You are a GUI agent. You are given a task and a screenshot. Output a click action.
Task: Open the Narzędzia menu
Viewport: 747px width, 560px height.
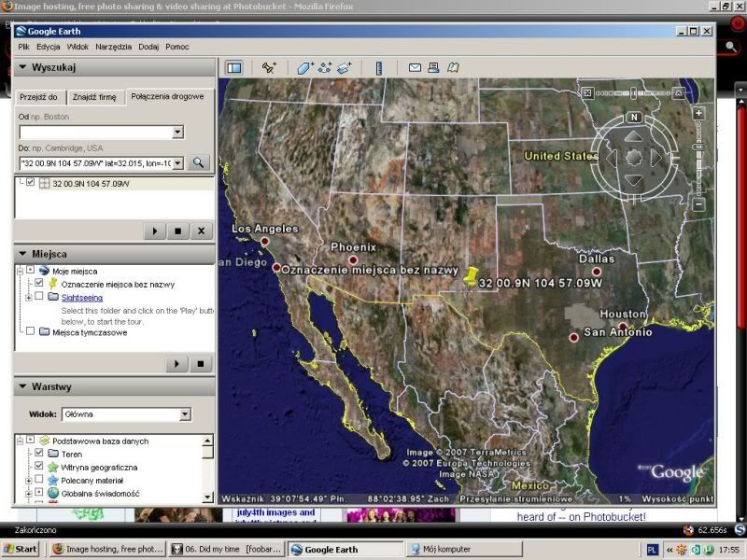(x=113, y=47)
